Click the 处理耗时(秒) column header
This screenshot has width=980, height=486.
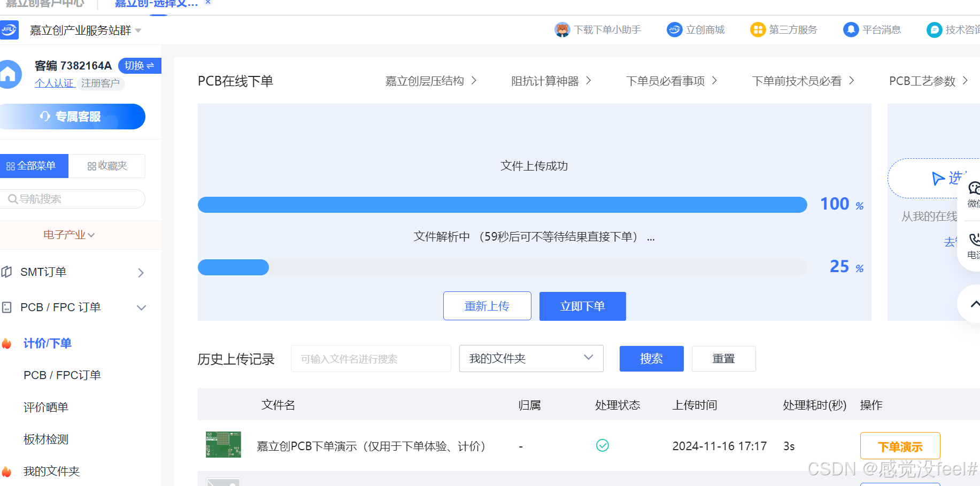815,405
